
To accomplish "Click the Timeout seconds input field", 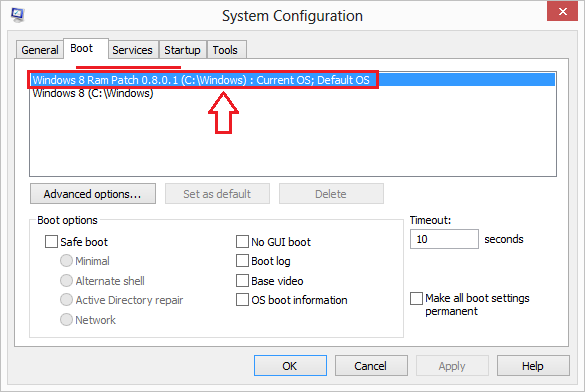I will [444, 239].
